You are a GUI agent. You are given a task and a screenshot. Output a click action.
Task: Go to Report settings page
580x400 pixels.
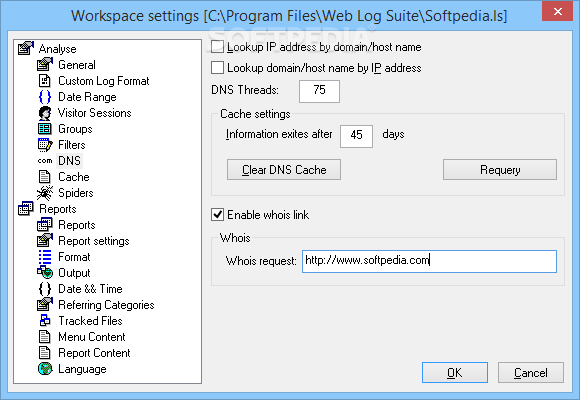[x=94, y=241]
